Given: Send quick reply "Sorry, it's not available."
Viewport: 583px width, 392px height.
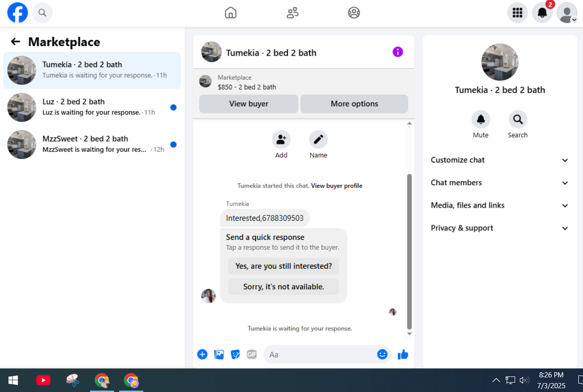Looking at the screenshot, I should coord(284,286).
